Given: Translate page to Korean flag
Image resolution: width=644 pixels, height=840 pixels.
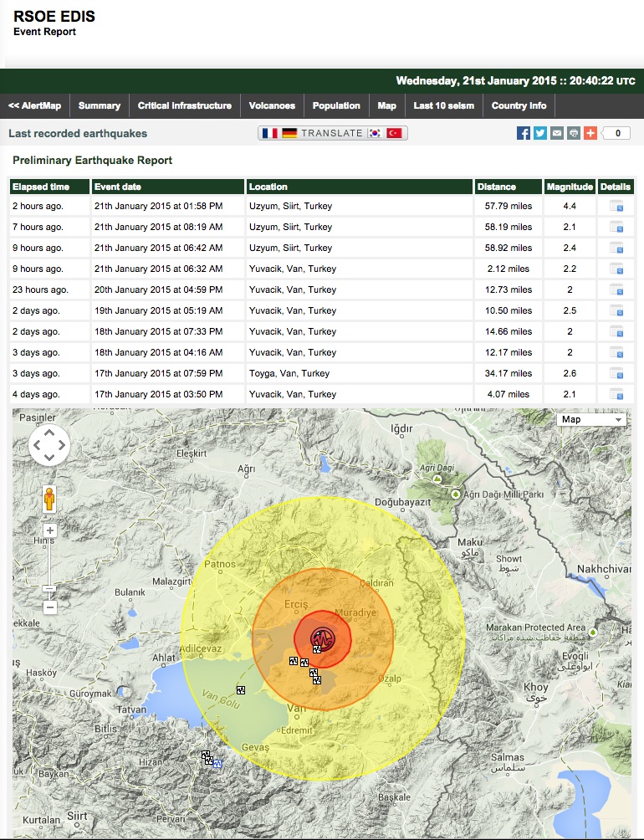Looking at the screenshot, I should pyautogui.click(x=374, y=133).
